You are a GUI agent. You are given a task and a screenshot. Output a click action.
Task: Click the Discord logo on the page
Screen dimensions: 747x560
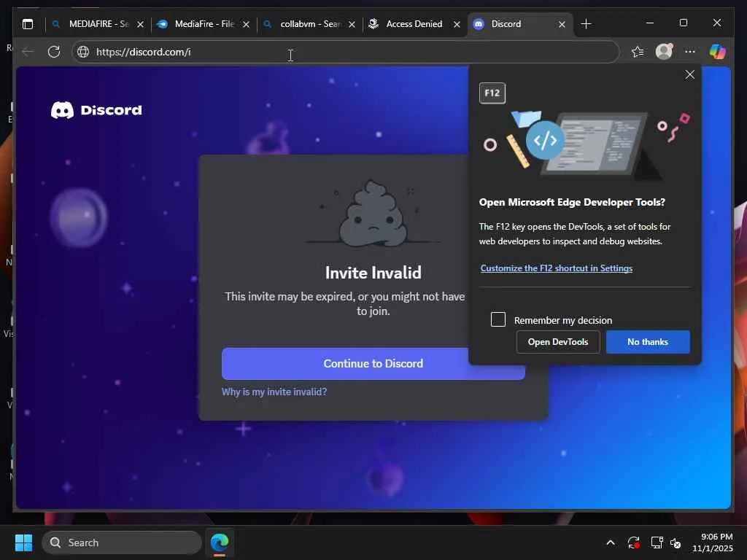click(x=96, y=110)
